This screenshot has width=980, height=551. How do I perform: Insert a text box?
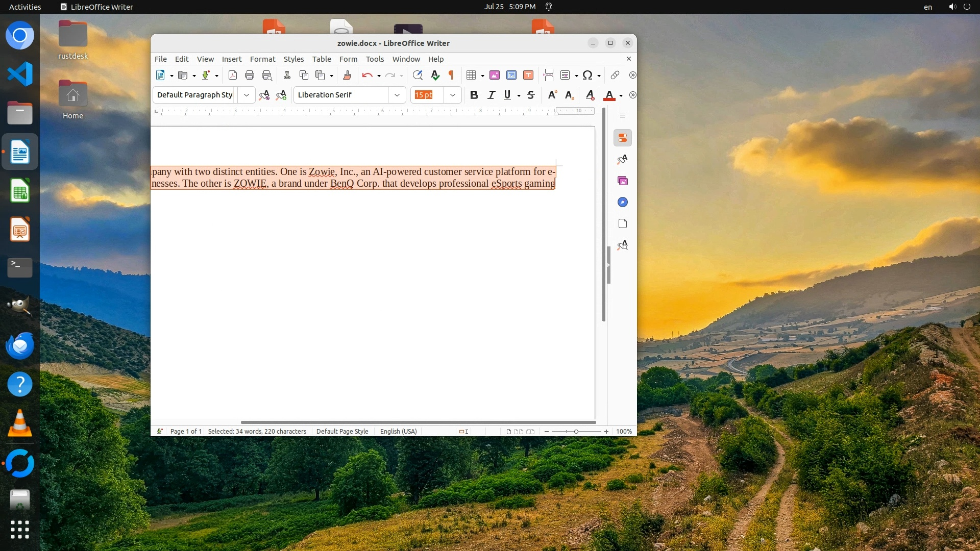(x=528, y=76)
